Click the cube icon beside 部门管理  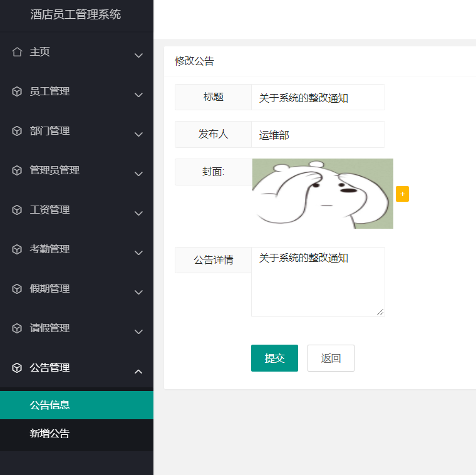(x=17, y=130)
